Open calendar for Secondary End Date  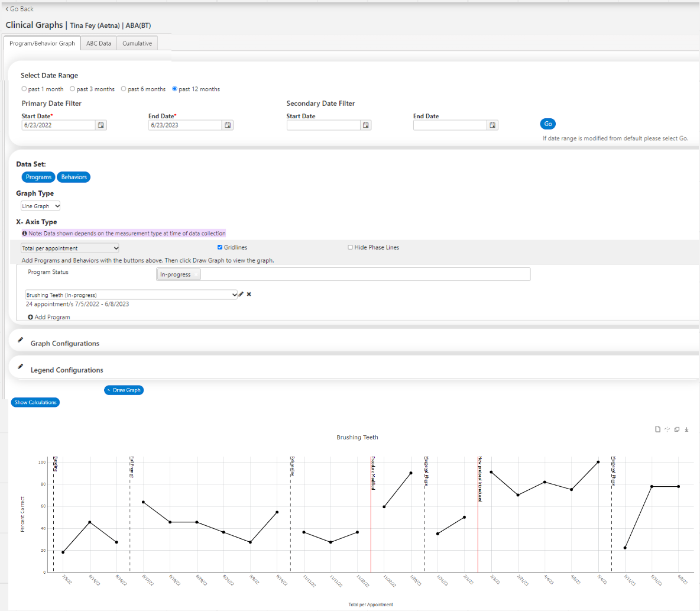point(492,125)
